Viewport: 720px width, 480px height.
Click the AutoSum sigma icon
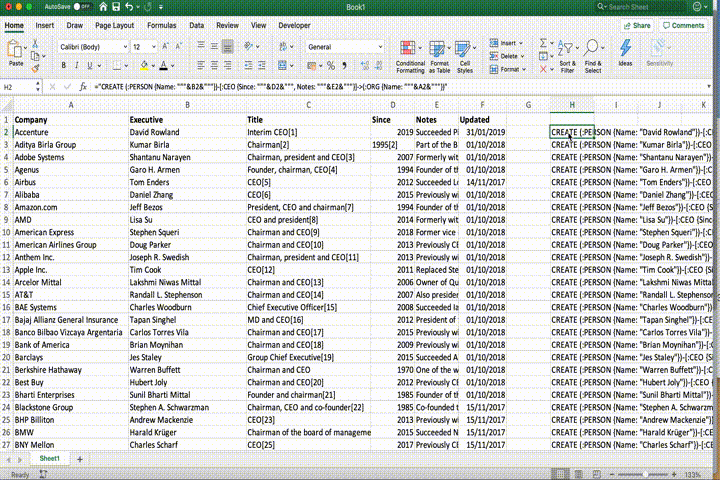coord(543,43)
